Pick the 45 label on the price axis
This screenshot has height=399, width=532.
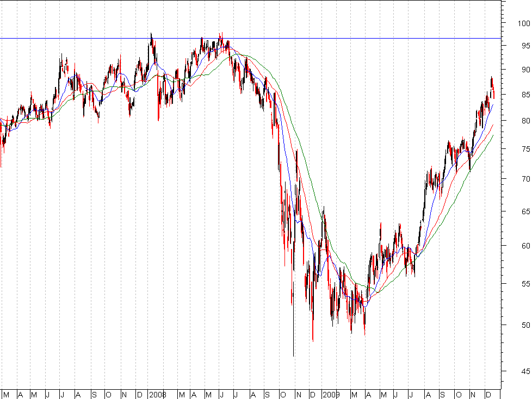point(525,371)
